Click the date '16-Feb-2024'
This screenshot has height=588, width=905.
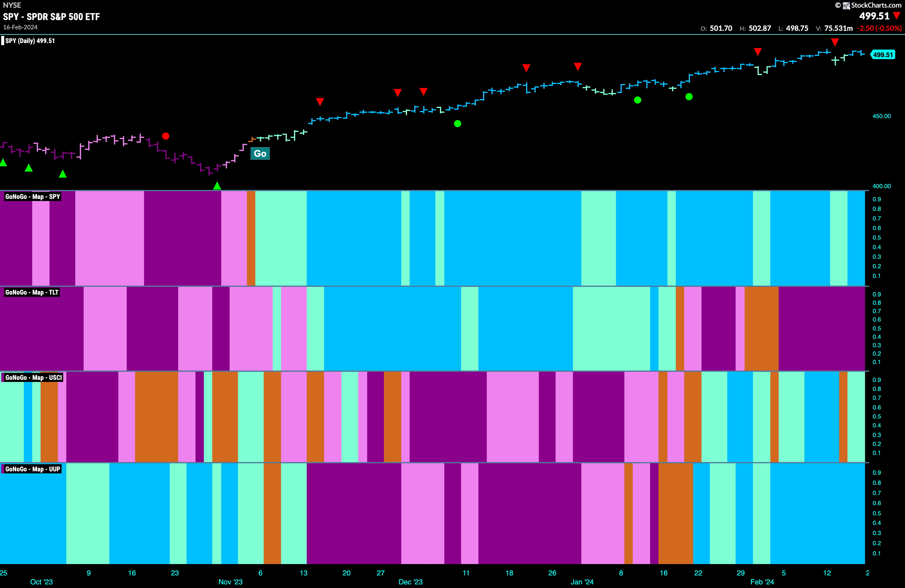(x=20, y=28)
